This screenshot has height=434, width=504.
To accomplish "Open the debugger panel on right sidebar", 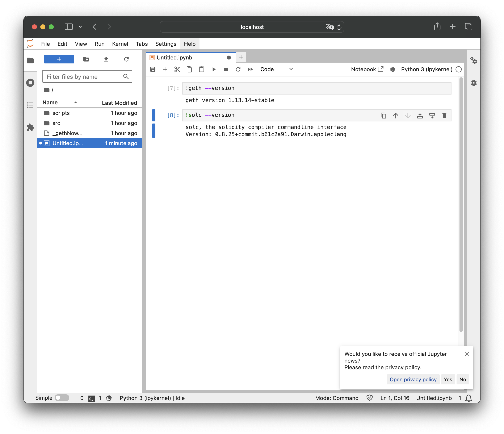I will point(474,83).
